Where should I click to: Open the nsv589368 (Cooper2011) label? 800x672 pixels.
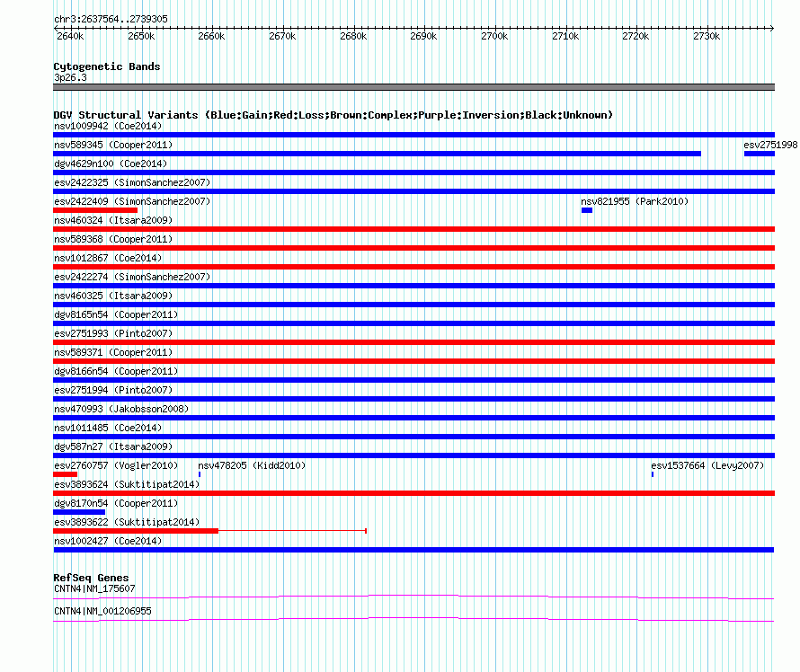[113, 239]
